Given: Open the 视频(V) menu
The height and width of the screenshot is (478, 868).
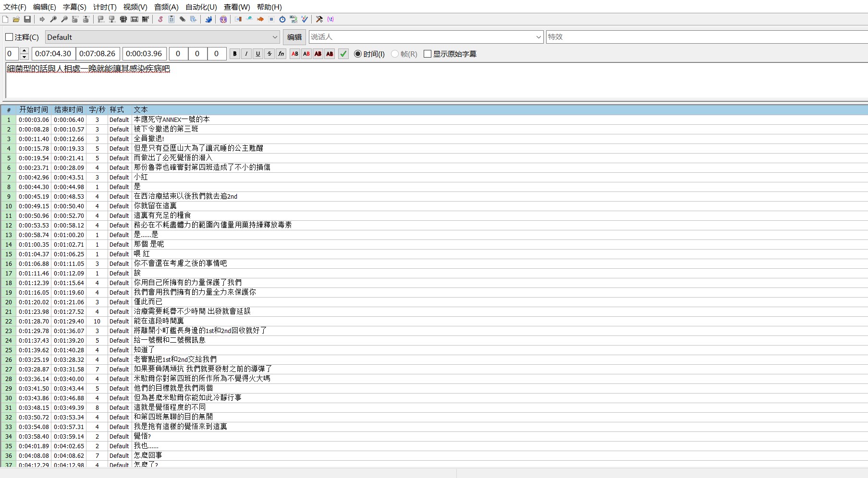Looking at the screenshot, I should [135, 7].
